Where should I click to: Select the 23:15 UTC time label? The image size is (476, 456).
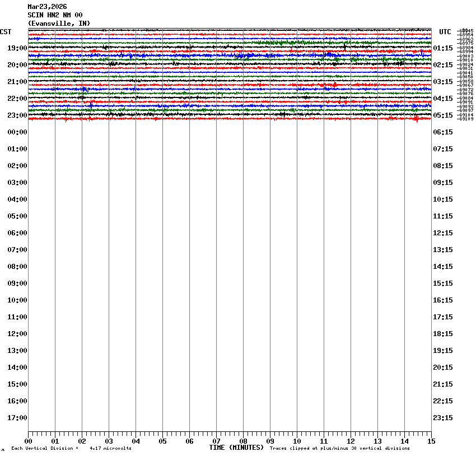(x=443, y=418)
